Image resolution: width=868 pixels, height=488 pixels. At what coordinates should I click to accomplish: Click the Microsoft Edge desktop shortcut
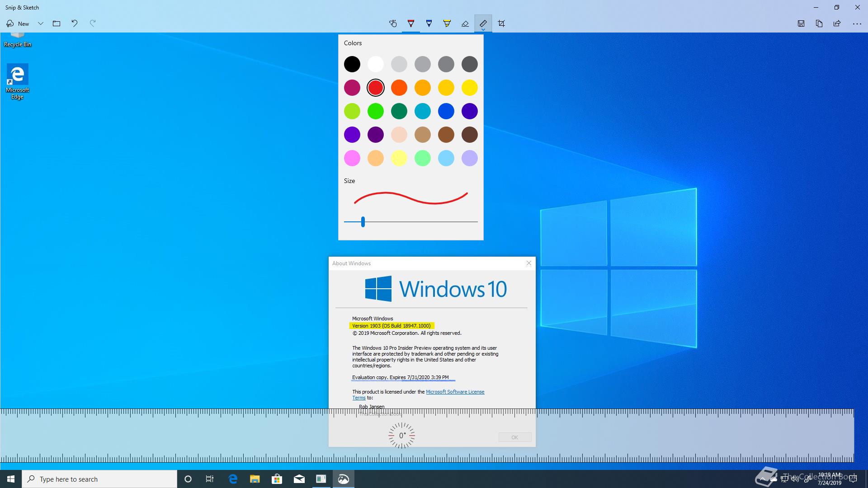pos(18,82)
